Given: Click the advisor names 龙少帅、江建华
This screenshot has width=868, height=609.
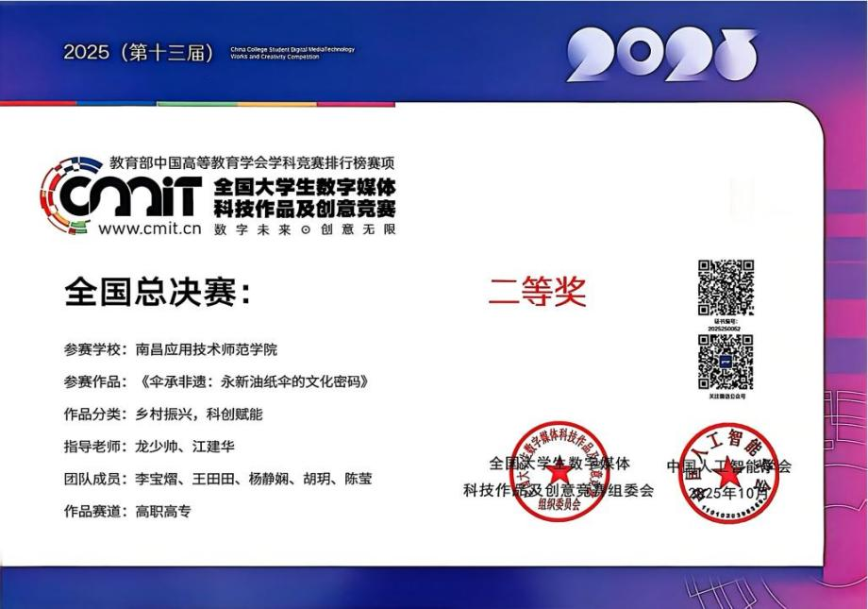Looking at the screenshot, I should coord(193,447).
